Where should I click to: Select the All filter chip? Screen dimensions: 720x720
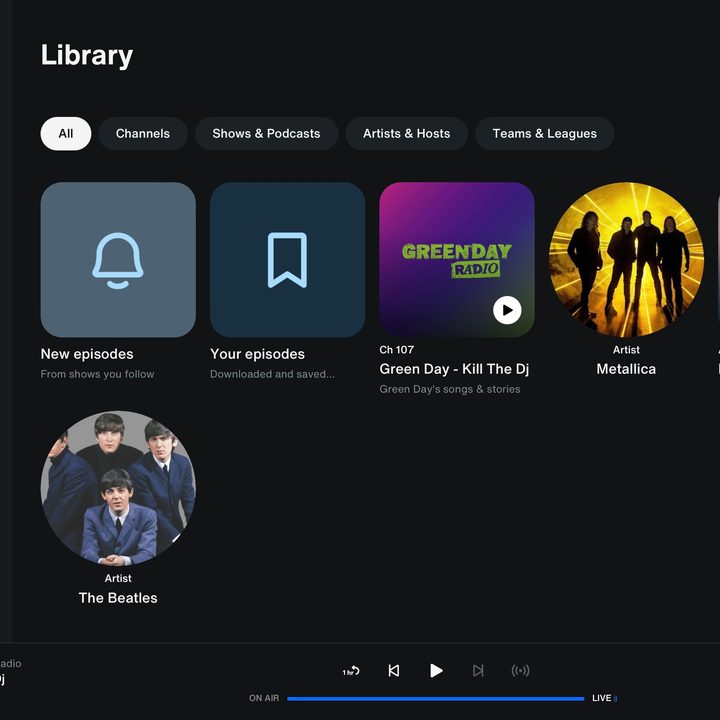tap(66, 134)
